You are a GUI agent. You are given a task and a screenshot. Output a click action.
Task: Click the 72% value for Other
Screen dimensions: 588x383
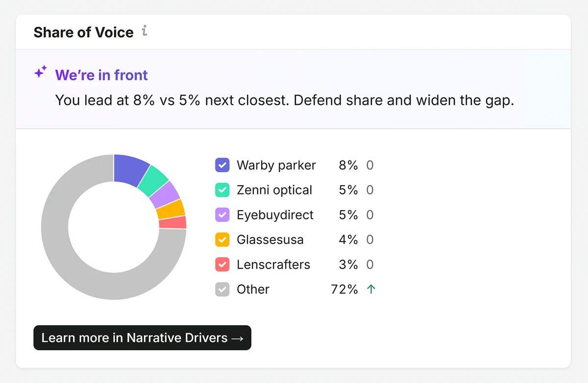point(344,289)
